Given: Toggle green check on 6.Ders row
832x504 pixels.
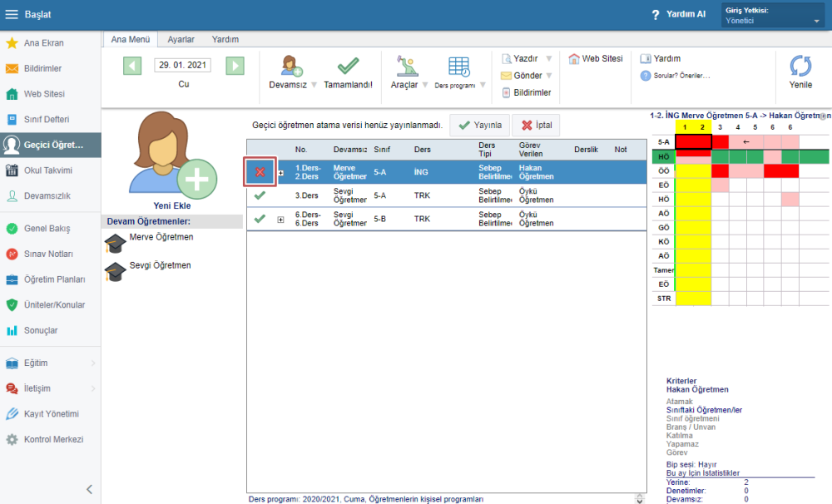Looking at the screenshot, I should coord(260,219).
